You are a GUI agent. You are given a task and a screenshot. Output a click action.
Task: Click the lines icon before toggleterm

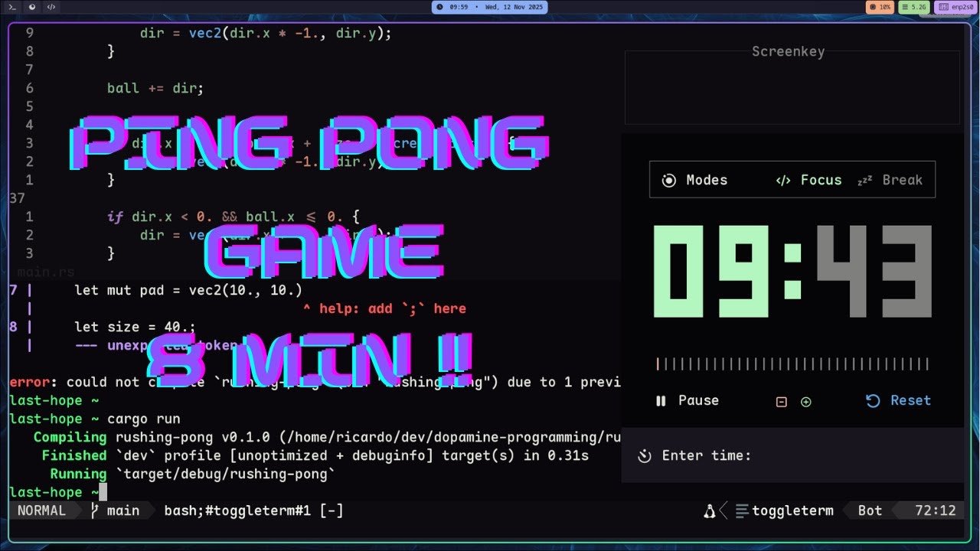[741, 510]
